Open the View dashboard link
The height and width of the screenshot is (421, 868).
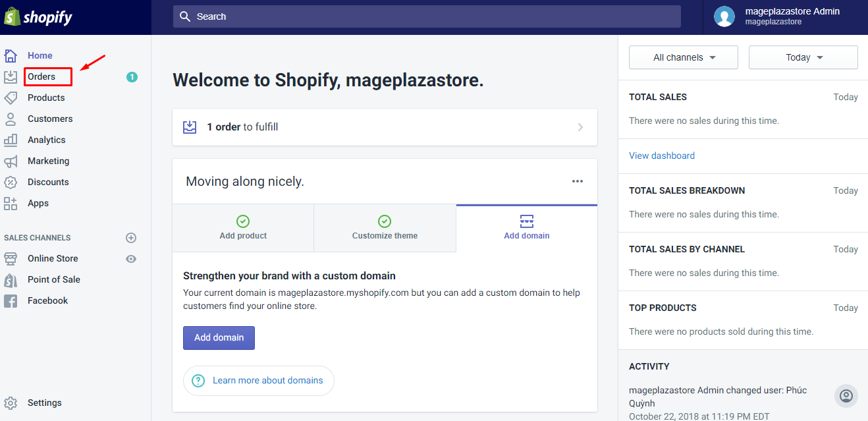pos(661,155)
